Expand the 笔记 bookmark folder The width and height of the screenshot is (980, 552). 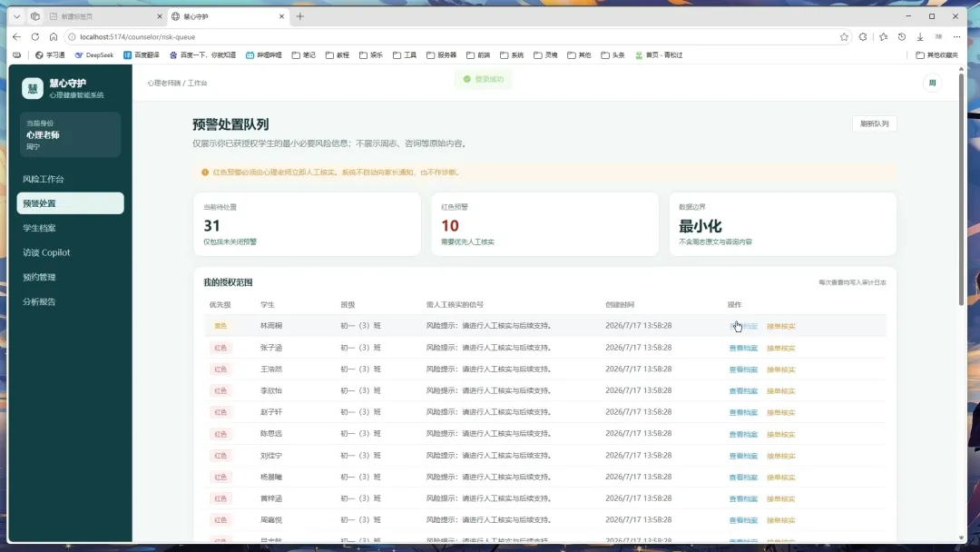click(x=304, y=55)
